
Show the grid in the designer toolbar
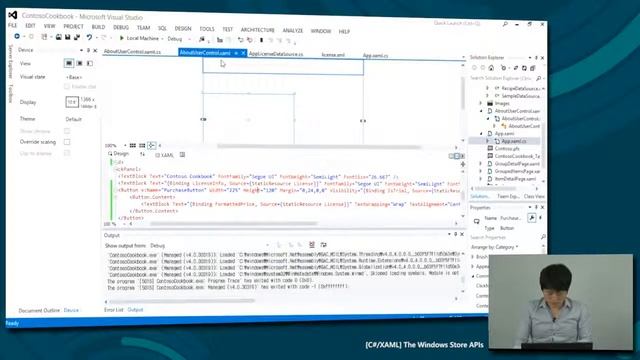point(133,145)
